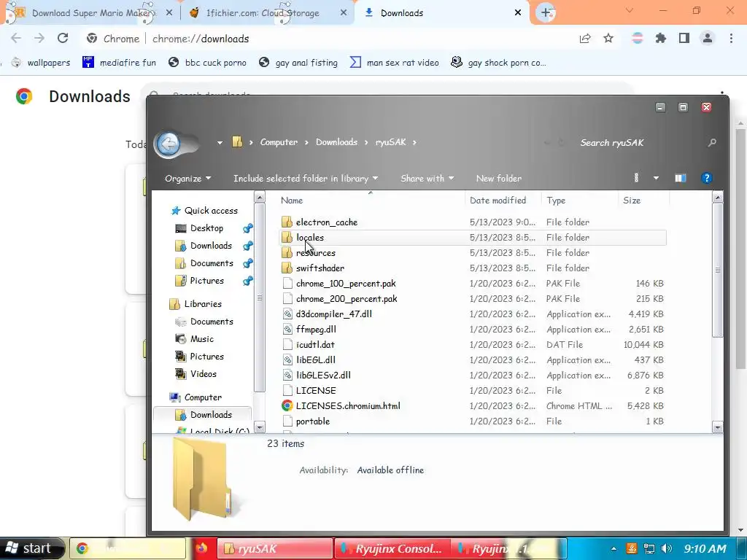Select Desktop under Quick access

pos(206,228)
